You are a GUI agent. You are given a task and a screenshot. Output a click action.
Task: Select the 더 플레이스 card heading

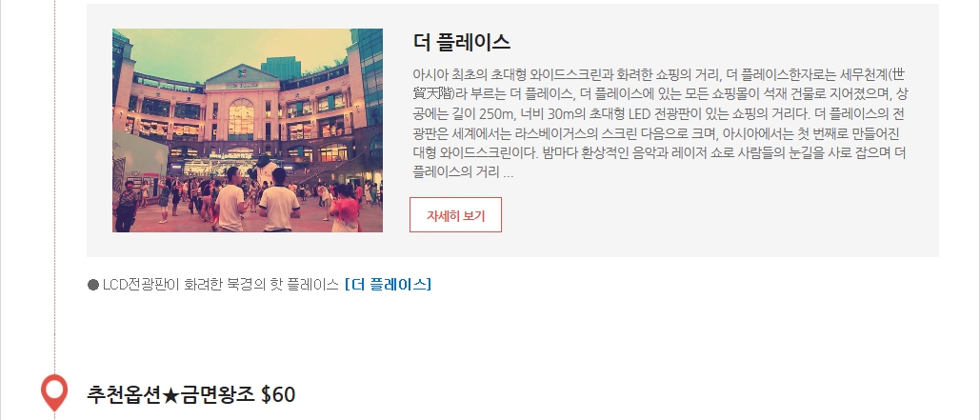click(x=462, y=42)
